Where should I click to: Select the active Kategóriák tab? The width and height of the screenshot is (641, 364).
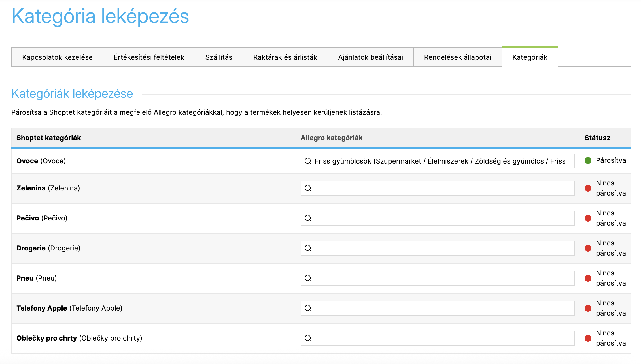click(x=530, y=57)
